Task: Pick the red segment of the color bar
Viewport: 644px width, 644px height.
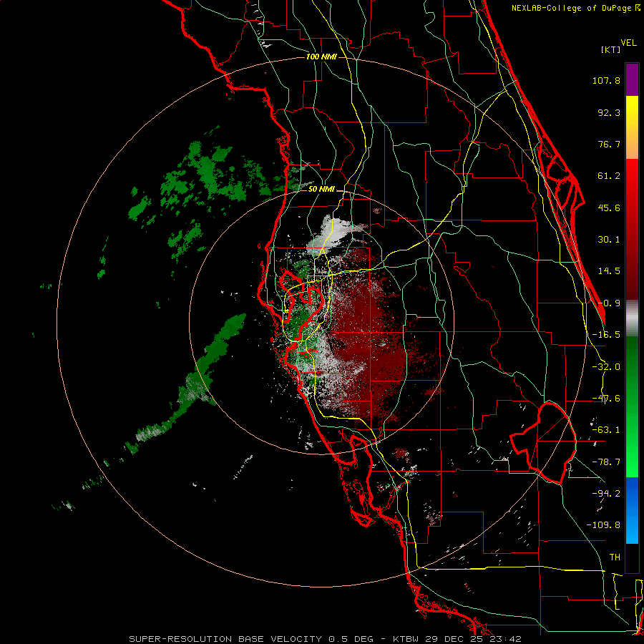Action: click(x=632, y=229)
